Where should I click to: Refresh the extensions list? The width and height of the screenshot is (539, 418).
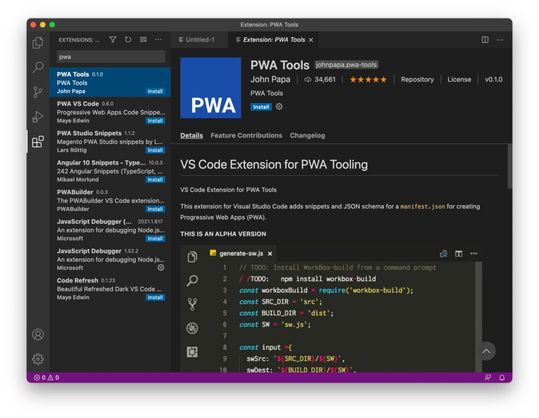click(x=128, y=40)
